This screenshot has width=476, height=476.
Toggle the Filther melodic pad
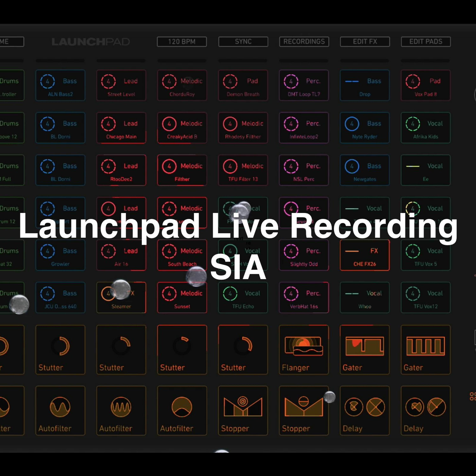182,170
